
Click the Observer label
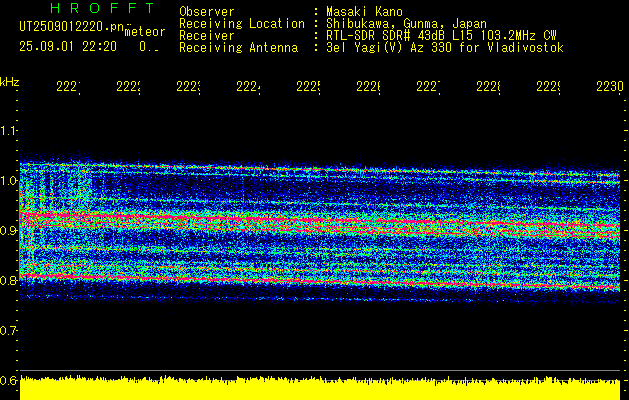(x=207, y=12)
